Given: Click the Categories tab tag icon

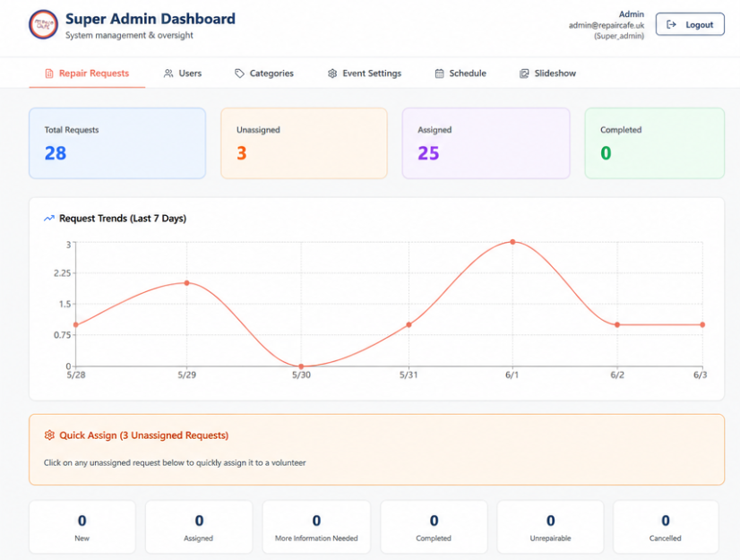Looking at the screenshot, I should pos(239,73).
